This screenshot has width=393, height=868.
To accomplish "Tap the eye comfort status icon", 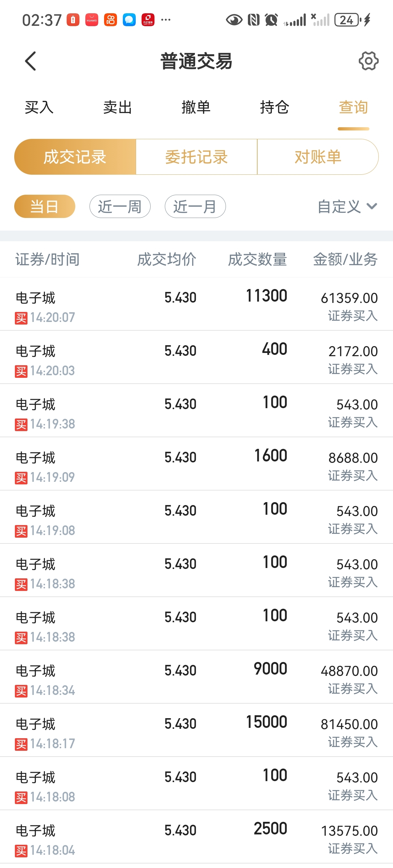I will (234, 20).
